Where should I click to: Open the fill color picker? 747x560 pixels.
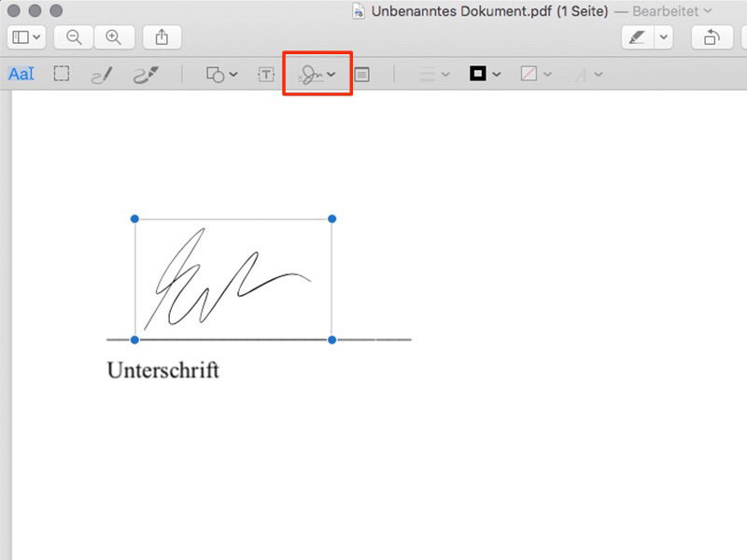point(536,74)
